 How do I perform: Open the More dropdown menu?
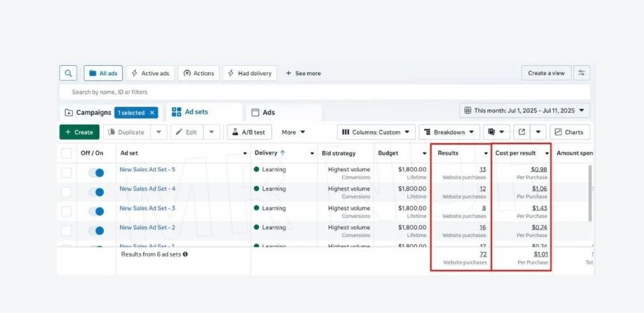[293, 132]
